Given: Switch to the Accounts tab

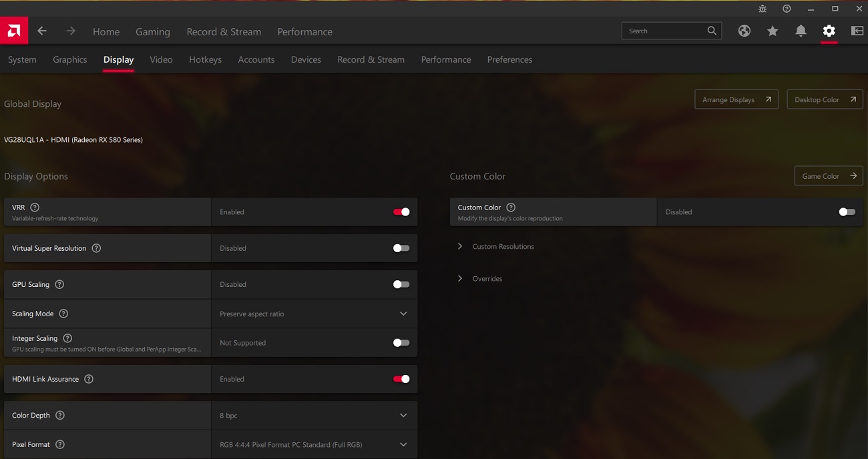Looking at the screenshot, I should click(256, 59).
